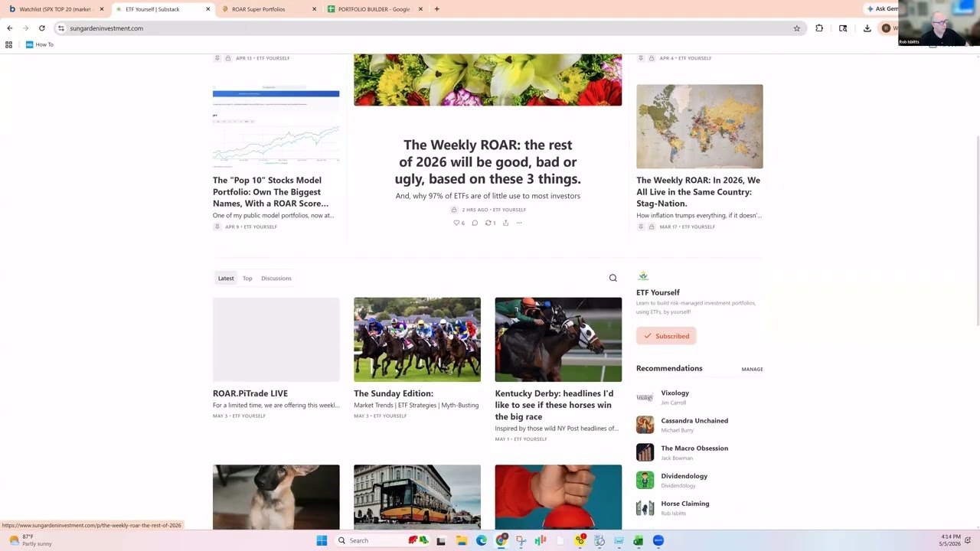Screen dimensions: 980x551
Task: Select the Latest tab
Action: coord(226,278)
